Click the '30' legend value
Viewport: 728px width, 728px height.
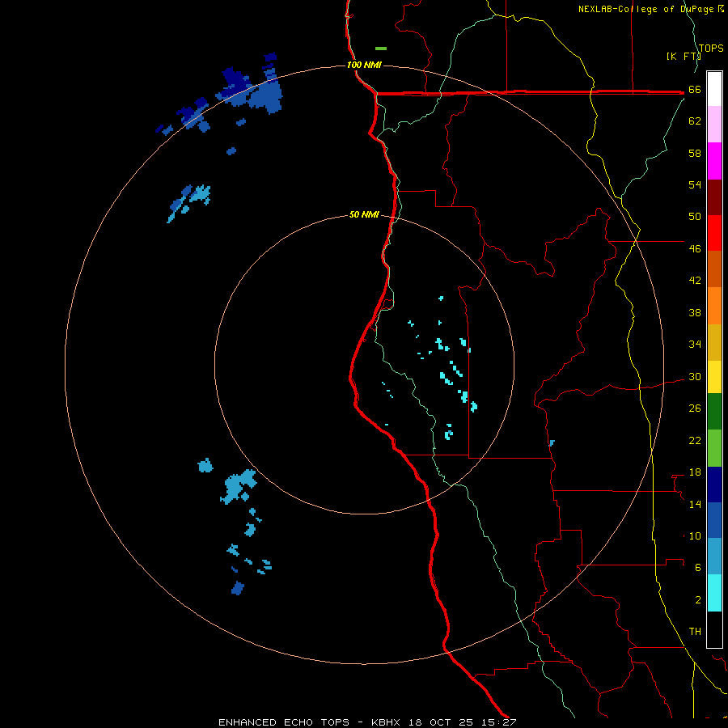tap(695, 376)
